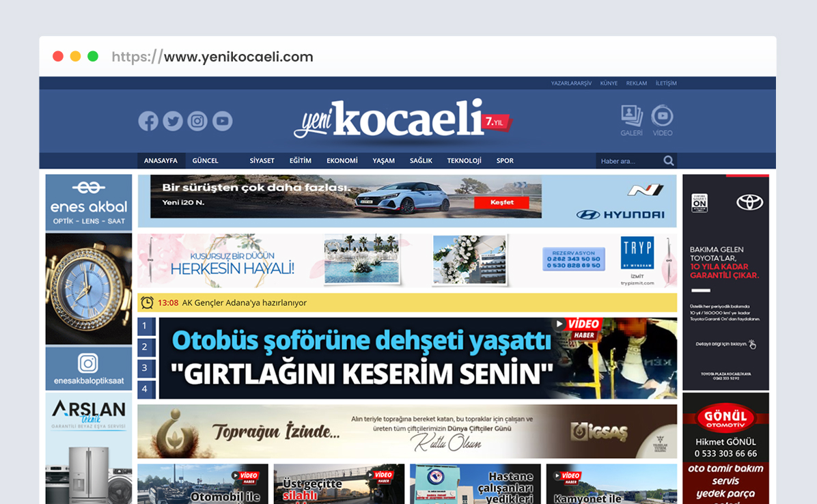Viewport: 817px width, 504px height.
Task: Click the yeni kocaeli site logo
Action: 403,121
